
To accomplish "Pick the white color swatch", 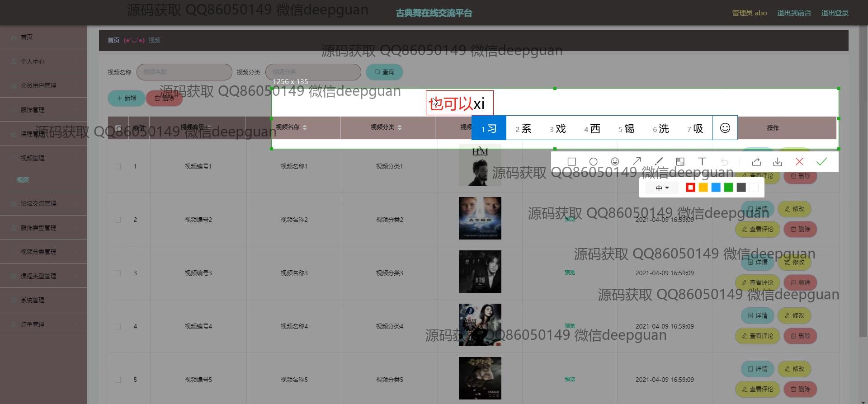I will tap(754, 188).
